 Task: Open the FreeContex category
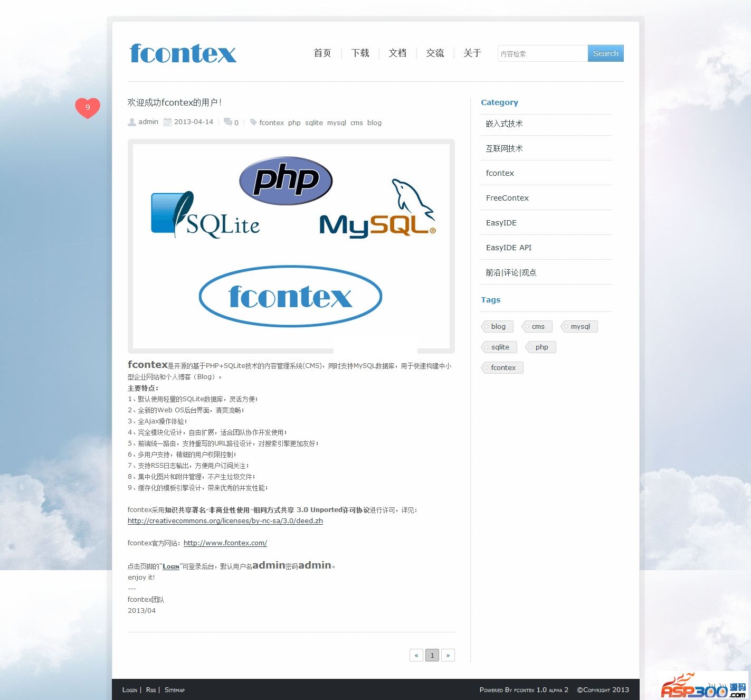tap(507, 198)
